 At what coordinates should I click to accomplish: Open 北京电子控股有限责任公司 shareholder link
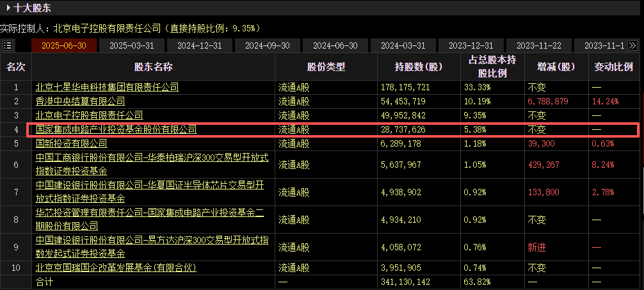pos(89,115)
